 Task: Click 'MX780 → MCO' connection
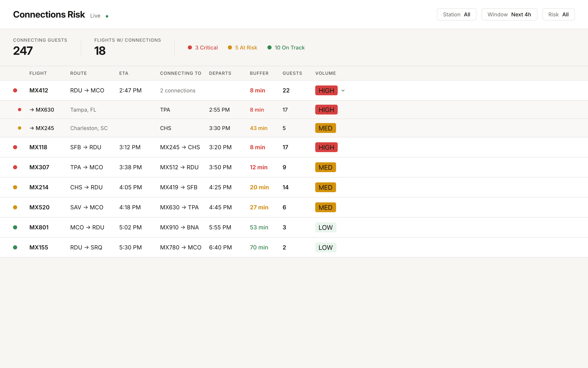click(180, 247)
